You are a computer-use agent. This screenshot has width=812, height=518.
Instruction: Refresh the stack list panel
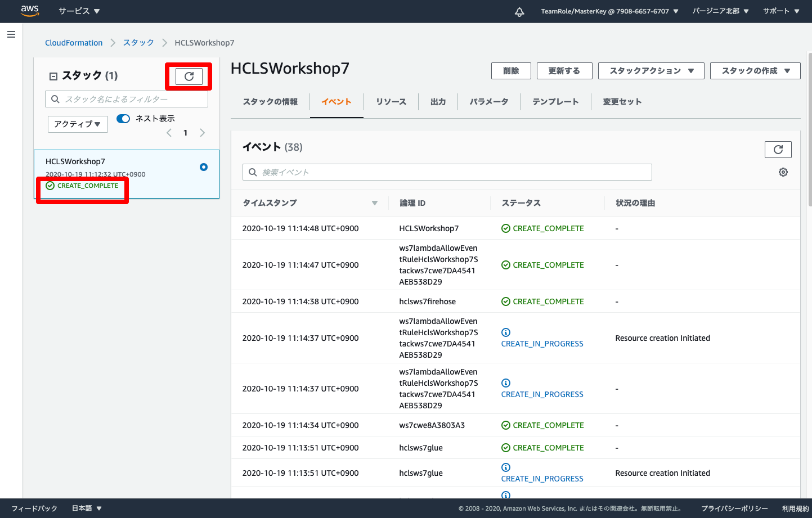click(x=189, y=76)
